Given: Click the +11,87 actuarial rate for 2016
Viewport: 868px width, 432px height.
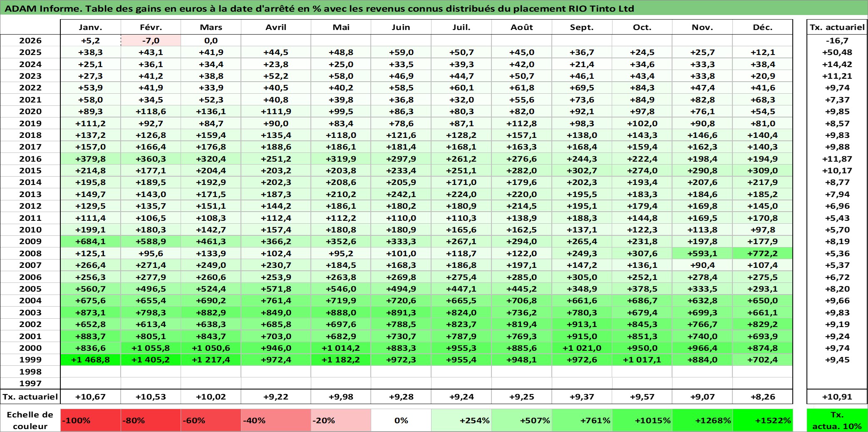Looking at the screenshot, I should click(x=837, y=159).
